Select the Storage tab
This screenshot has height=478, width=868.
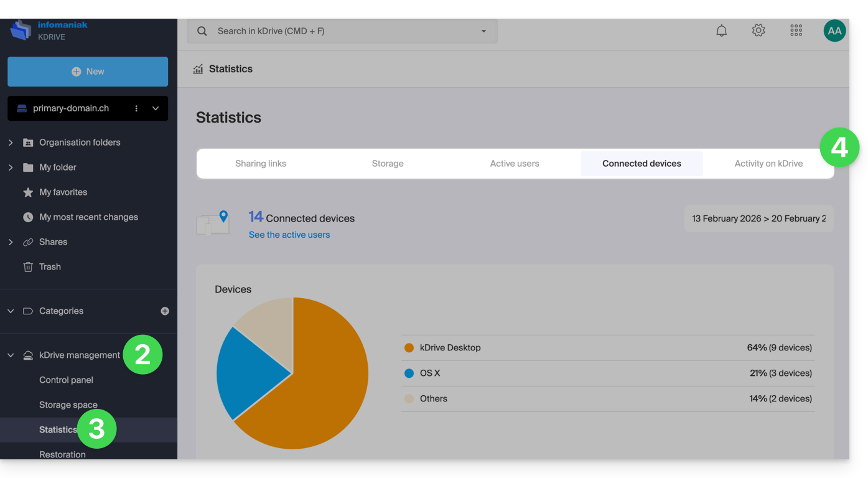click(388, 164)
